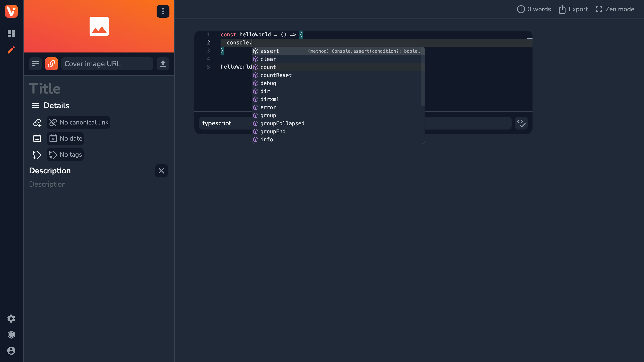Click the dashboard/grid layout icon
Image resolution: width=644 pixels, height=362 pixels.
coord(11,34)
